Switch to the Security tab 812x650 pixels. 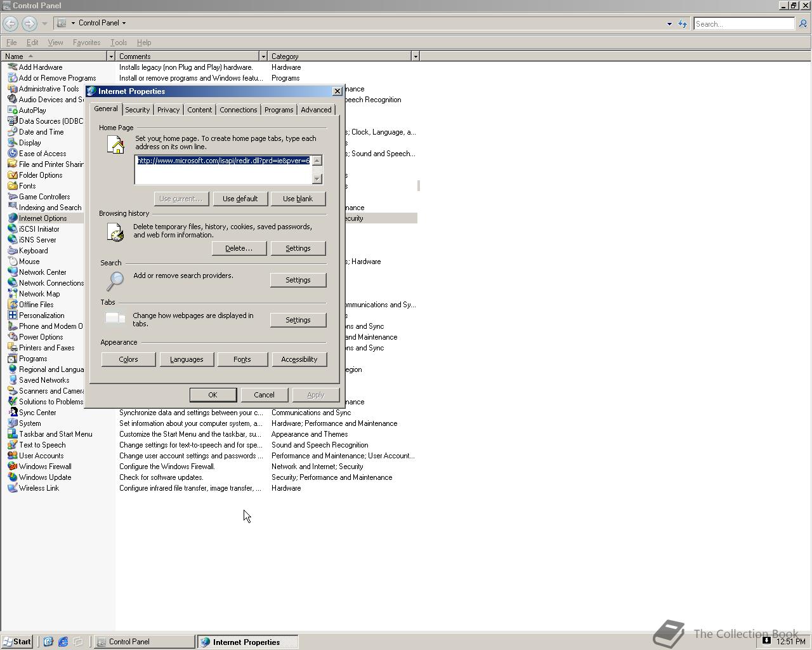point(138,110)
